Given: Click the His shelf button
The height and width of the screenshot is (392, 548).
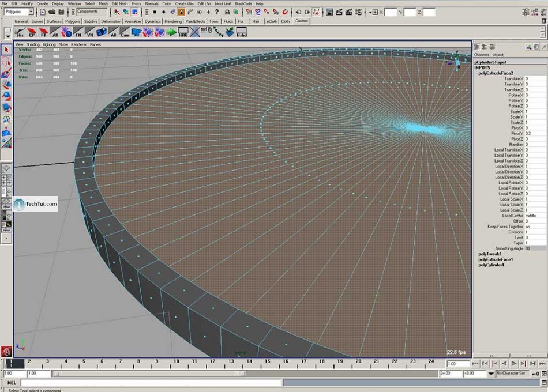Looking at the screenshot, I should pos(20,32).
